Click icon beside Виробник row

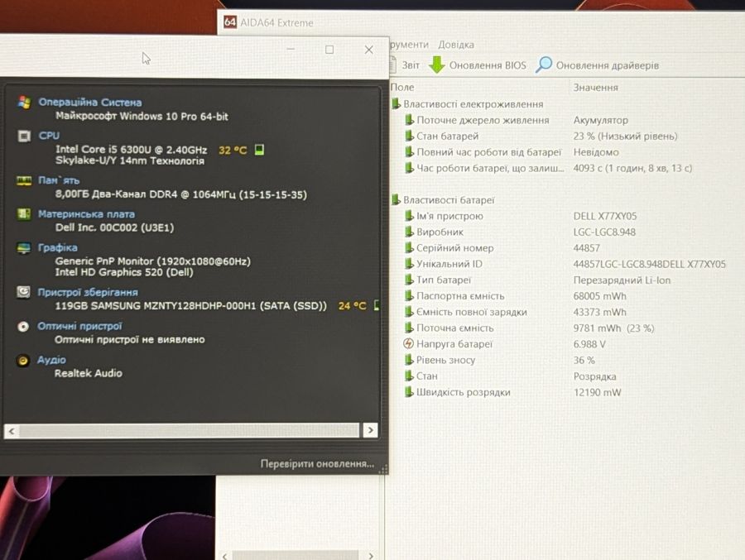tap(409, 232)
